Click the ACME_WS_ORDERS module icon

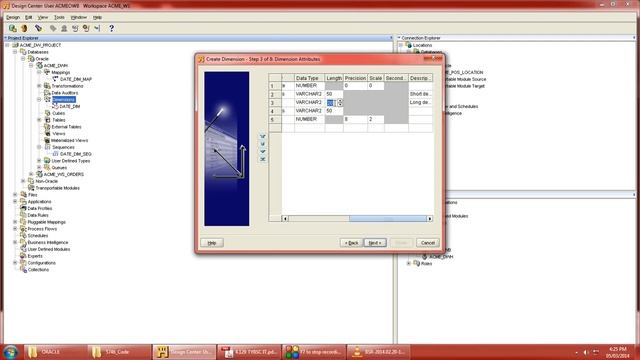39,174
